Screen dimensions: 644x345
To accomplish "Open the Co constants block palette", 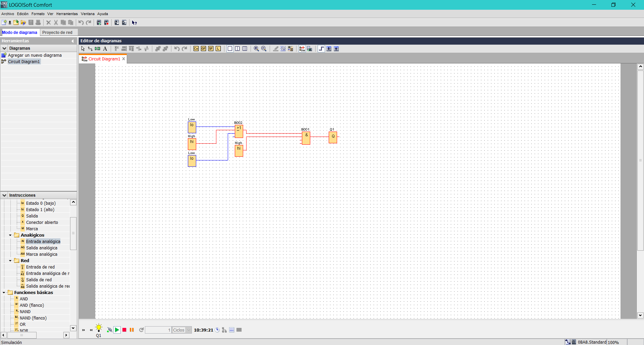I will coord(196,49).
